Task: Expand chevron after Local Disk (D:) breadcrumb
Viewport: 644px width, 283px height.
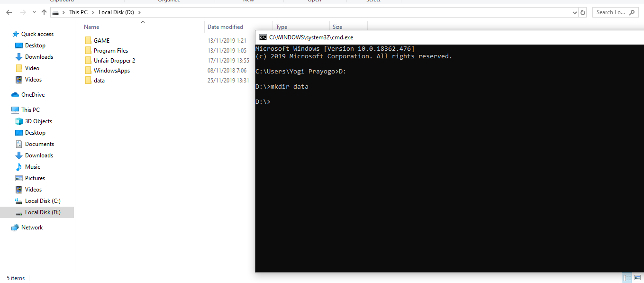Action: pos(139,12)
